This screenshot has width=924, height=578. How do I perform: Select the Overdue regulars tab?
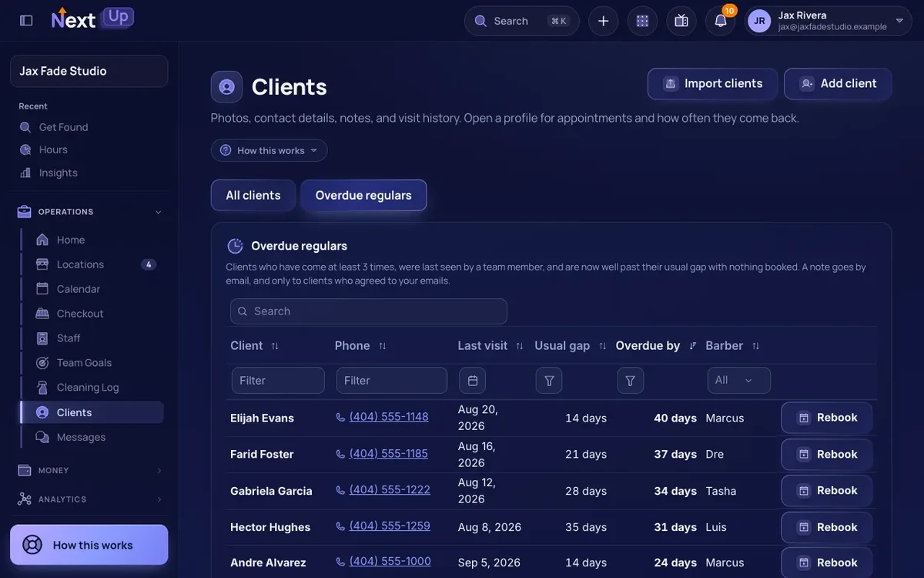(x=363, y=195)
